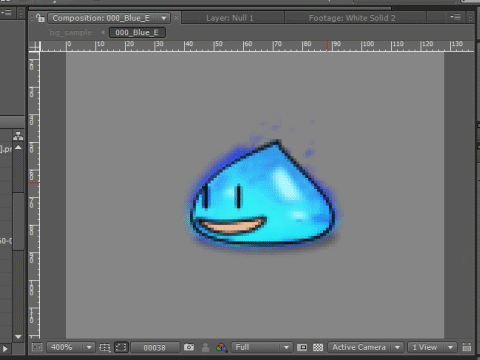This screenshot has width=480, height=360.
Task: Open the Full resolution dropdown
Action: [x=262, y=347]
